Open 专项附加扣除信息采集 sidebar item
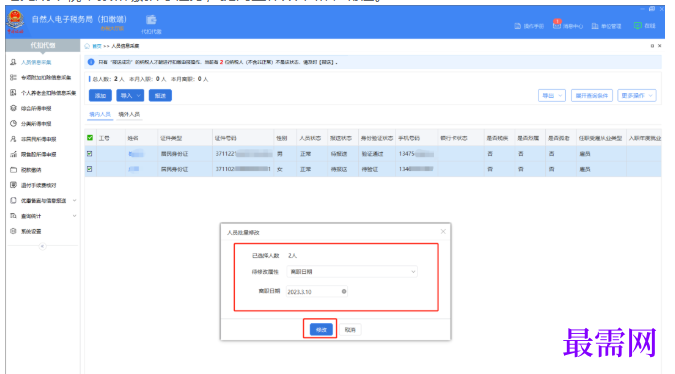This screenshot has height=374, width=675. [46, 77]
